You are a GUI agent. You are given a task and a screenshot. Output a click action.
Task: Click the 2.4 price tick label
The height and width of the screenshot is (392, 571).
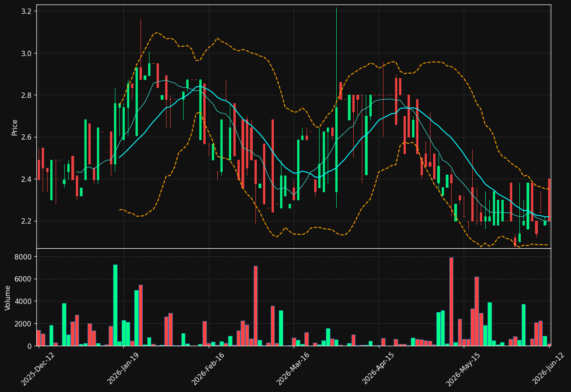[x=27, y=179]
